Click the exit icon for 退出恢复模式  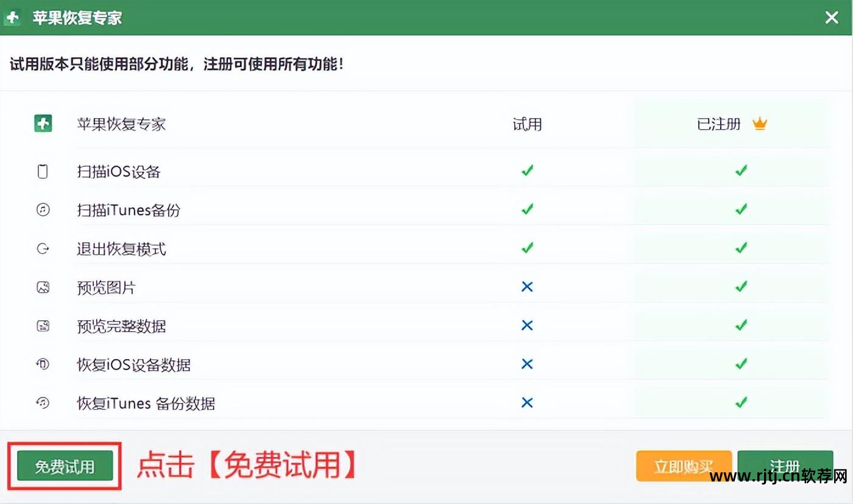(43, 249)
